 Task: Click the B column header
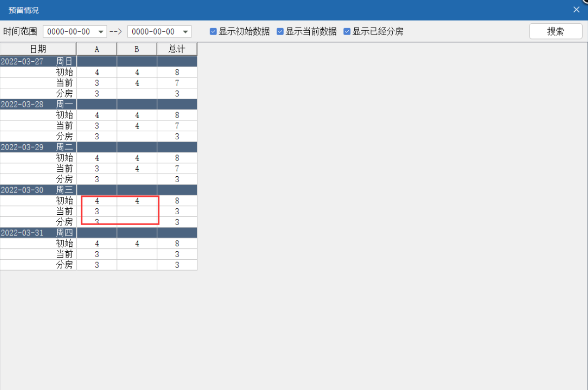[137, 49]
